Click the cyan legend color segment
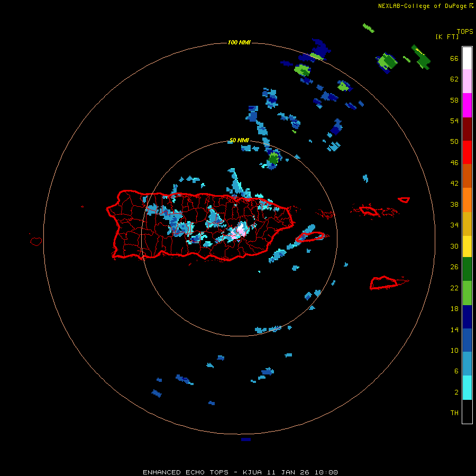The width and height of the screenshot is (476, 476). tap(467, 388)
